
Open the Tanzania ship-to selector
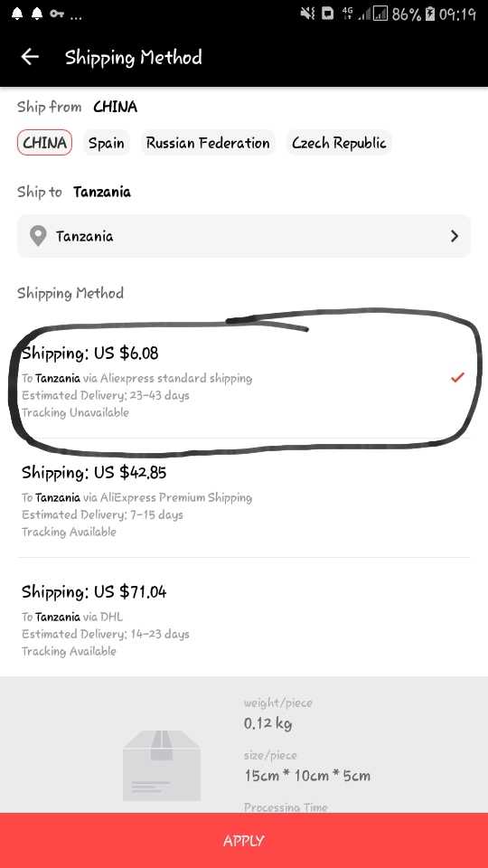pos(243,236)
